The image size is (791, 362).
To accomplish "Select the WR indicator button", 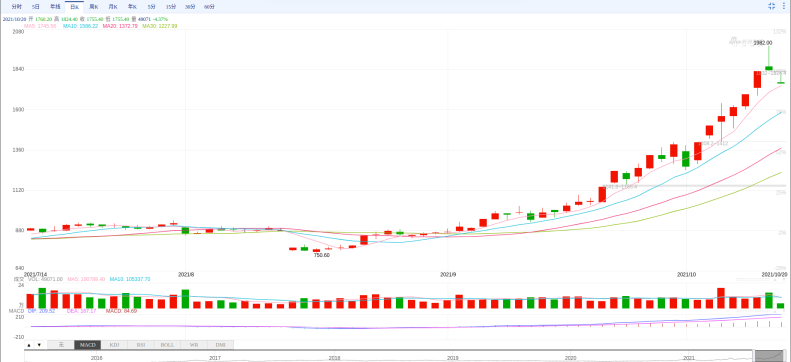I will [194, 345].
